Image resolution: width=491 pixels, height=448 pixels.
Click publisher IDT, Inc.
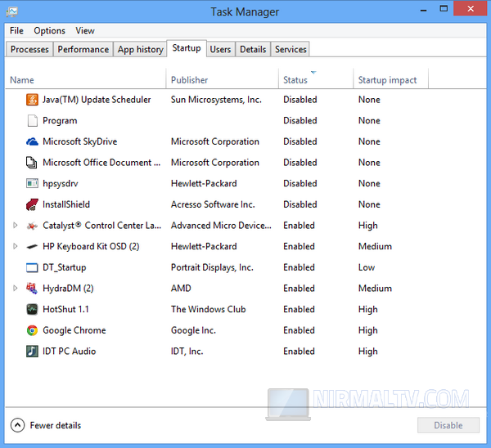(187, 352)
